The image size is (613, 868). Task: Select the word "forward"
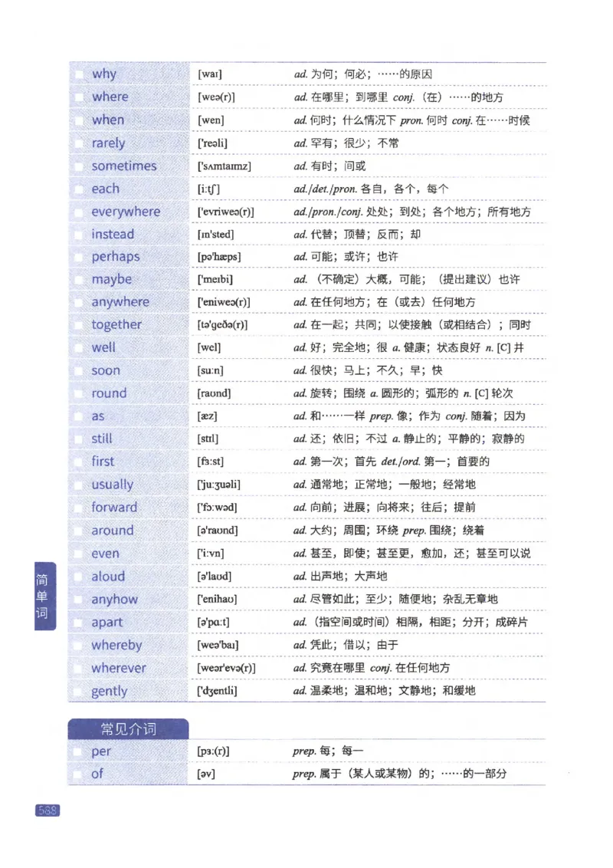[x=115, y=508]
